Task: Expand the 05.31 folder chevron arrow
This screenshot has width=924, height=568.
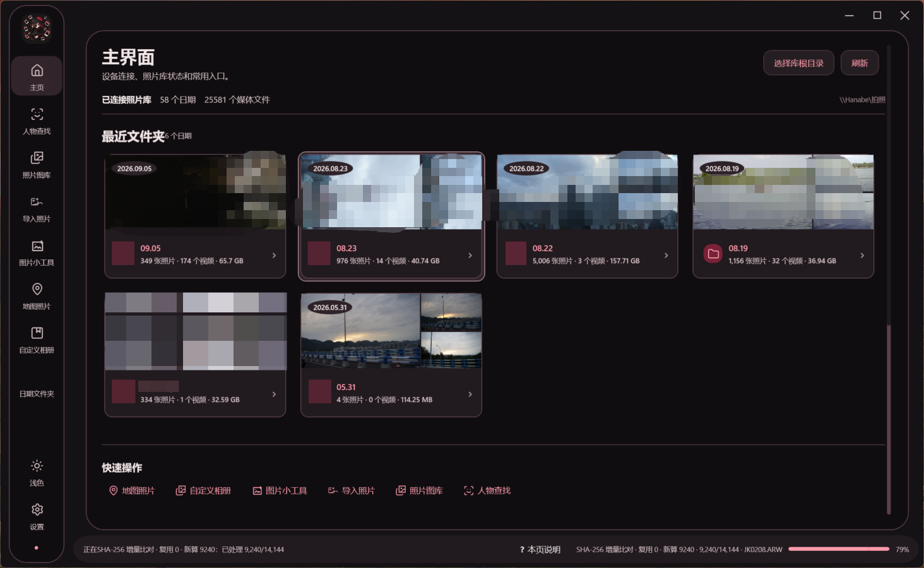Action: point(470,394)
